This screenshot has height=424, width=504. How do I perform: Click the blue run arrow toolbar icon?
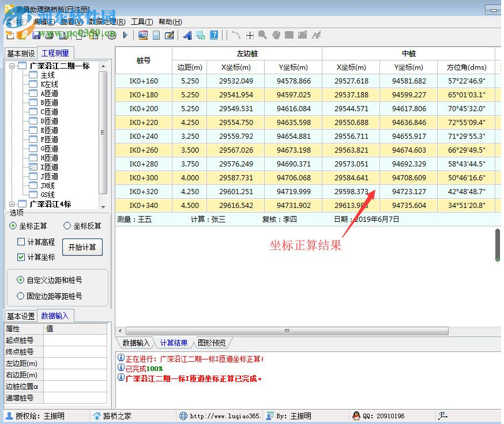pos(125,35)
